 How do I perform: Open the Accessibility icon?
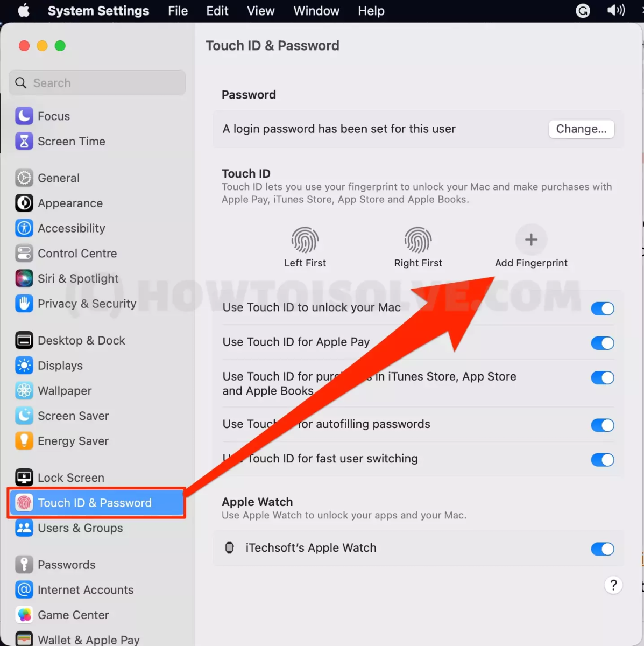(24, 228)
